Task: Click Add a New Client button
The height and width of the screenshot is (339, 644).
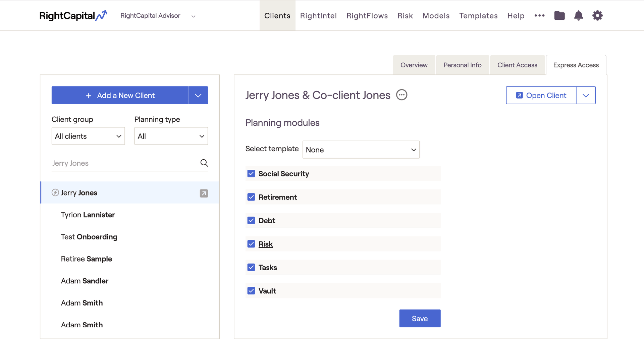Action: coord(120,95)
